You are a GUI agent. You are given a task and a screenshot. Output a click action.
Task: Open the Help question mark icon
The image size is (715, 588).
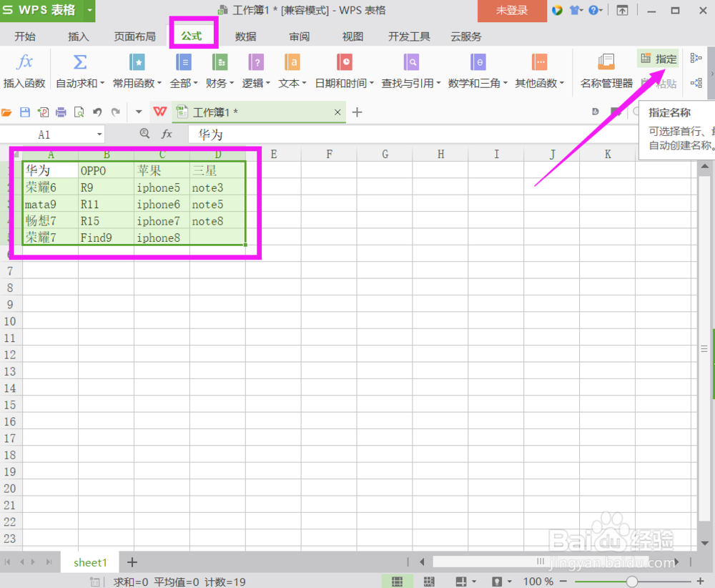pyautogui.click(x=593, y=10)
